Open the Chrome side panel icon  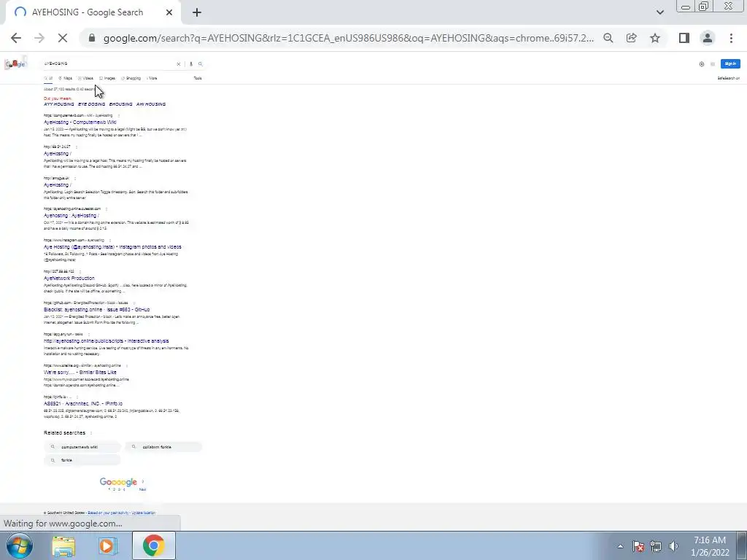tap(684, 38)
